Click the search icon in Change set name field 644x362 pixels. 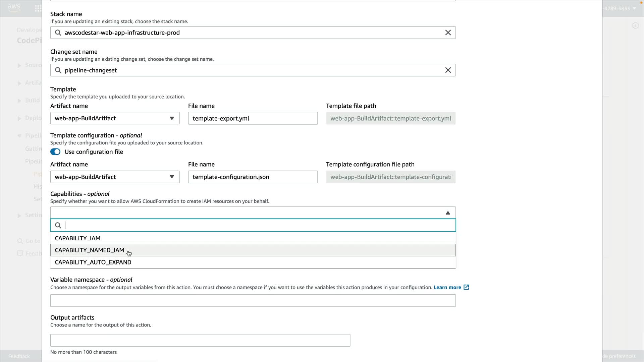click(x=58, y=70)
